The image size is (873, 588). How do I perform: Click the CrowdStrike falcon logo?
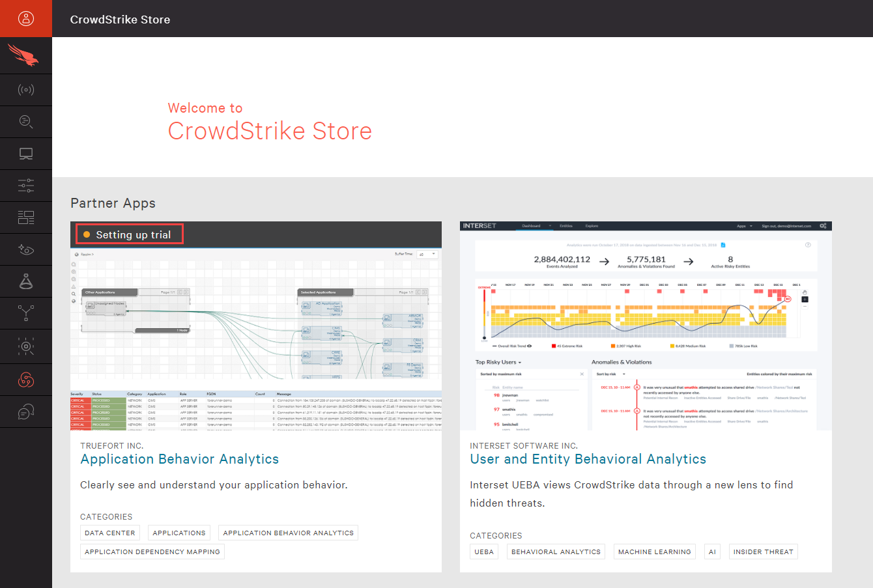click(23, 55)
